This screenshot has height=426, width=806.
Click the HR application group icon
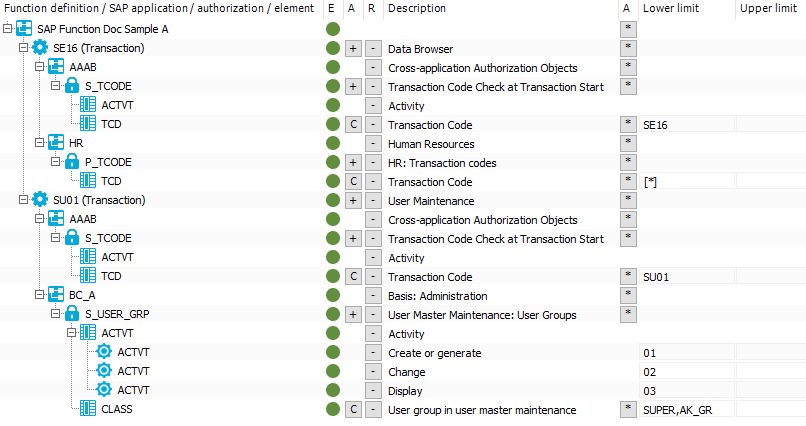point(56,143)
